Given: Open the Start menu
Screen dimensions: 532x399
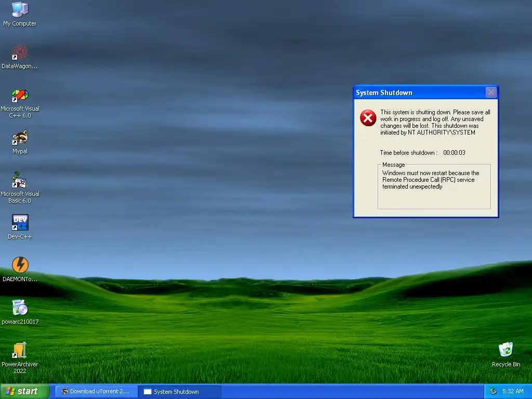Looking at the screenshot, I should coord(25,391).
